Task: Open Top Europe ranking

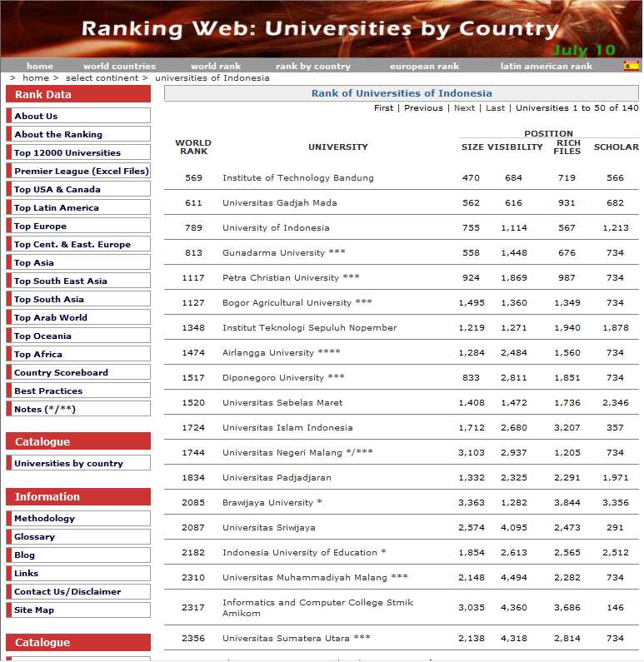Action: (x=78, y=226)
